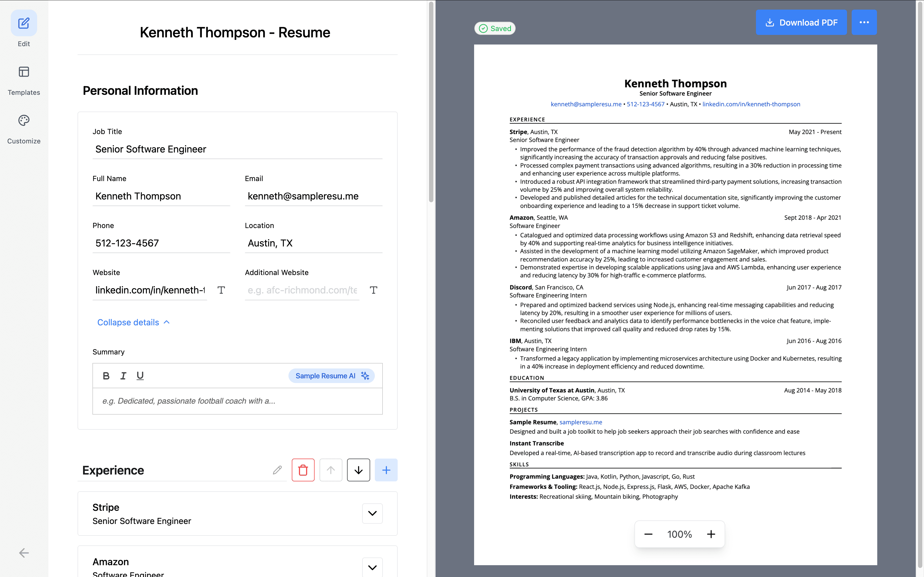The width and height of the screenshot is (924, 577).
Task: Click the Download PDF button
Action: pos(801,23)
